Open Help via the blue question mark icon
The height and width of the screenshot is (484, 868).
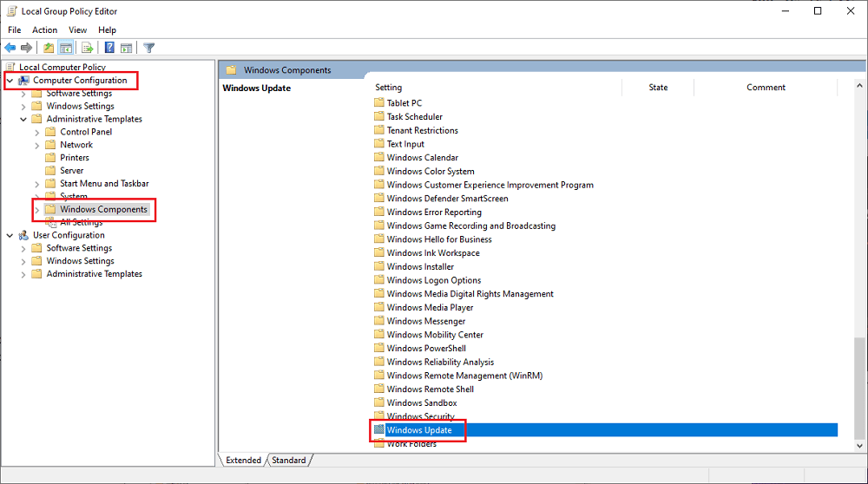[x=109, y=48]
